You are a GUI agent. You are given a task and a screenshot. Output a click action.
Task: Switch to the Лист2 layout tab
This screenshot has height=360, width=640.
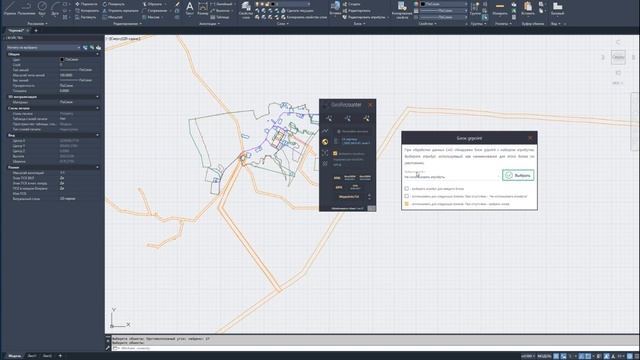47,356
